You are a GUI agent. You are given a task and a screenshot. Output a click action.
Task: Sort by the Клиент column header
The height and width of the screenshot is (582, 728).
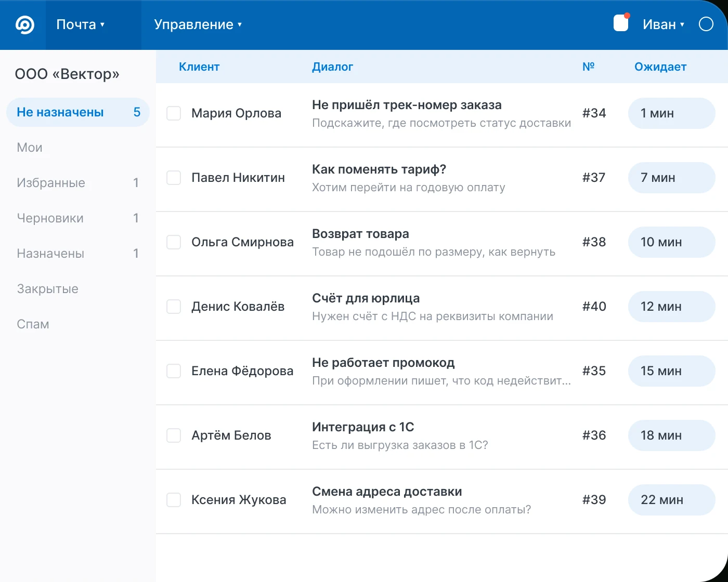(x=199, y=67)
